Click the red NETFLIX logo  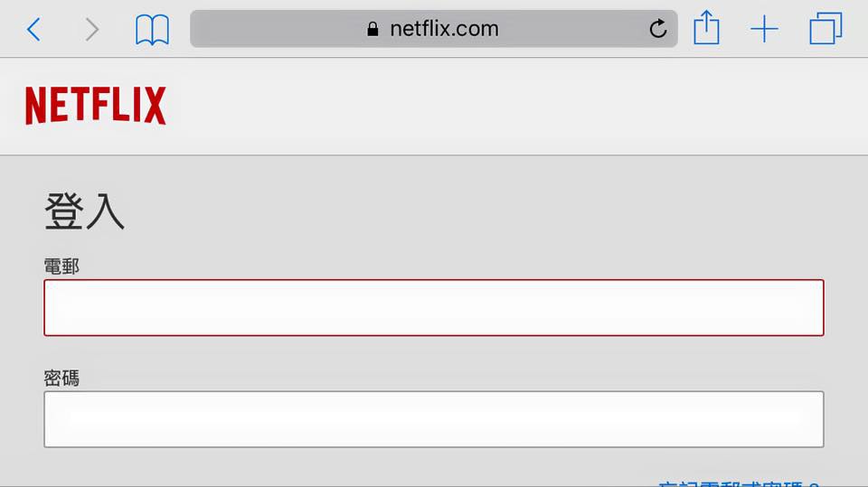click(x=95, y=105)
